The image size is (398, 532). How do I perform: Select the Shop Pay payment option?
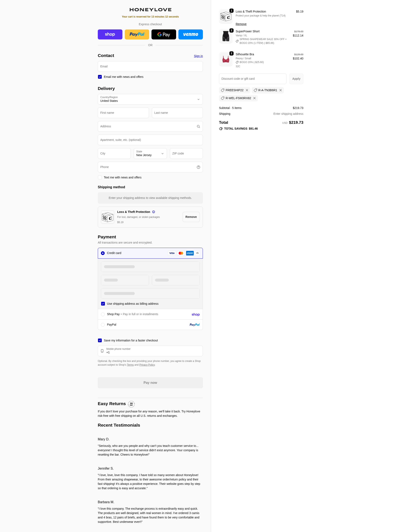103,314
